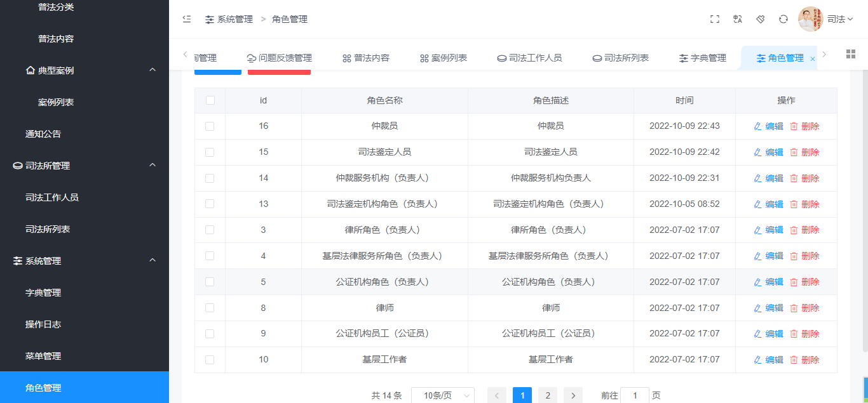The height and width of the screenshot is (403, 868).
Task: Collapse the 系统管理 sidebar group
Action: [153, 260]
